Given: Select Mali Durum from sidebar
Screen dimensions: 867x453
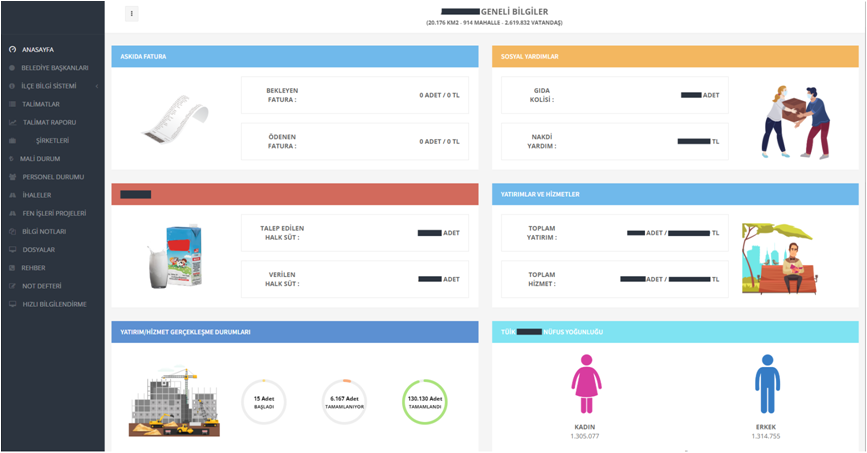Looking at the screenshot, I should point(40,159).
